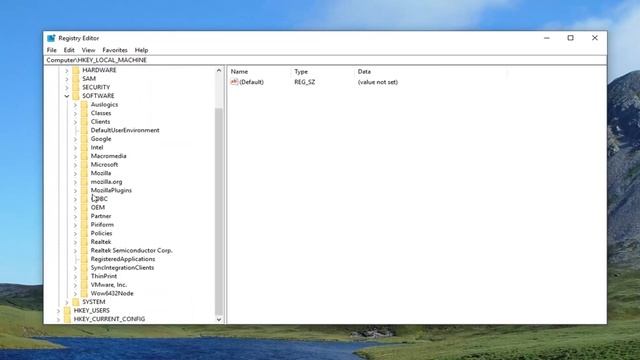Click the tree scrollbar up arrow
The image size is (640, 360).
coord(219,71)
